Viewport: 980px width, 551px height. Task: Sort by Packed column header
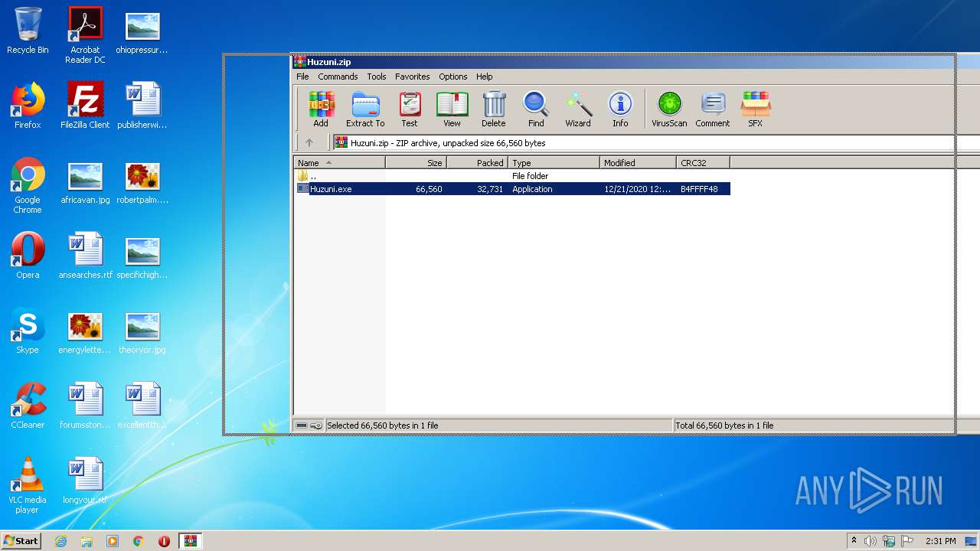(478, 163)
